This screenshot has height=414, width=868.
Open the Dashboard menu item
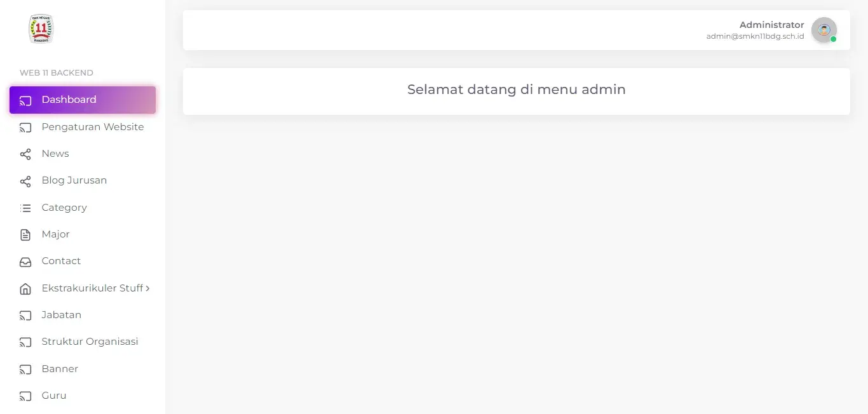tap(83, 100)
